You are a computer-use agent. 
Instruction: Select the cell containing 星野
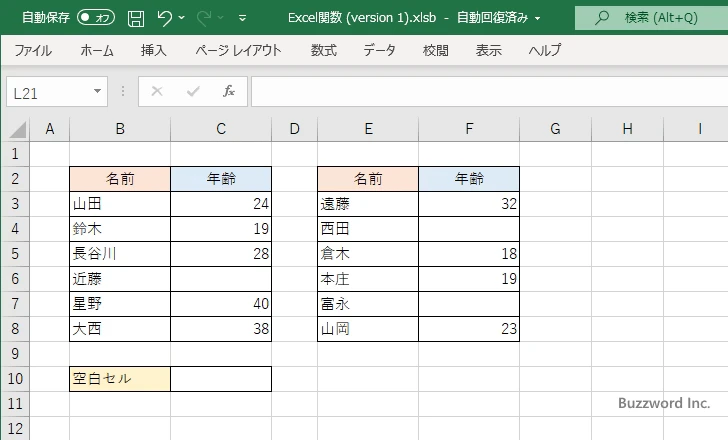point(120,304)
